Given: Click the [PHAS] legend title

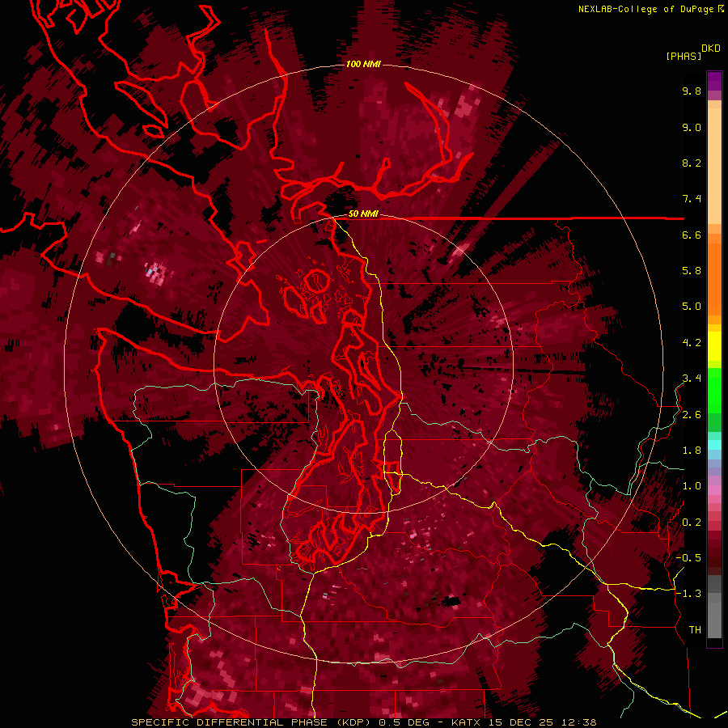Looking at the screenshot, I should [x=684, y=56].
